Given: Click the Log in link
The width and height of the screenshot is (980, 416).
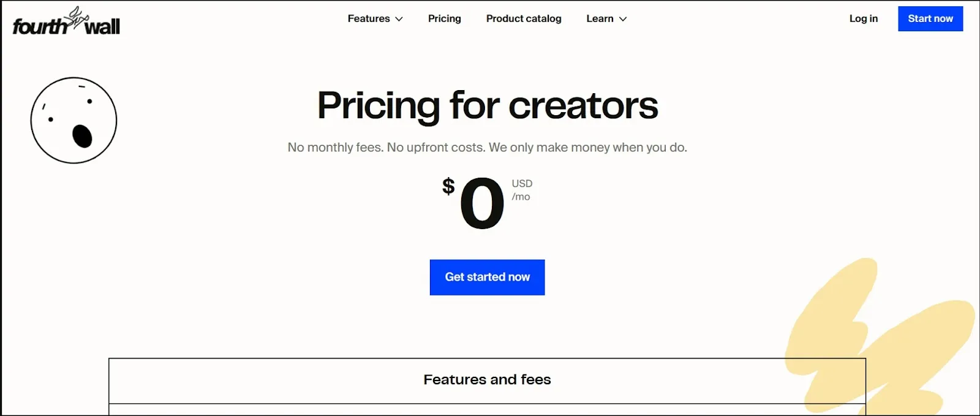Looking at the screenshot, I should [863, 19].
